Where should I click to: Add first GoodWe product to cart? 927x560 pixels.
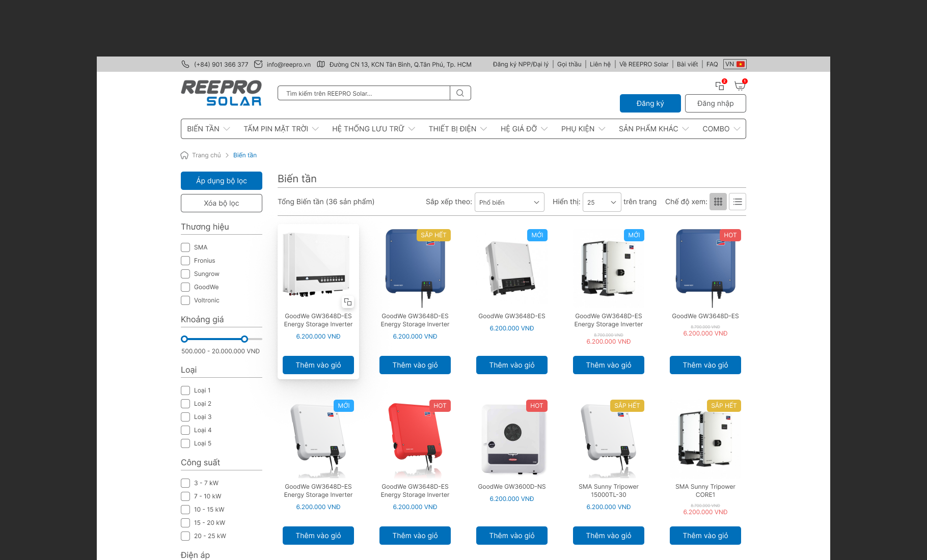coord(318,365)
